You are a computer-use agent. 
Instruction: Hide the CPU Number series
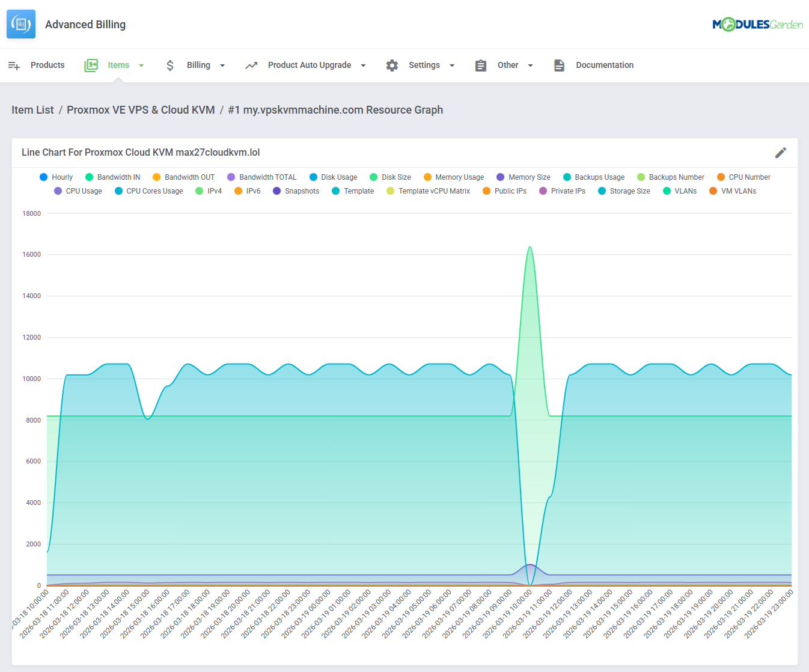pos(743,177)
